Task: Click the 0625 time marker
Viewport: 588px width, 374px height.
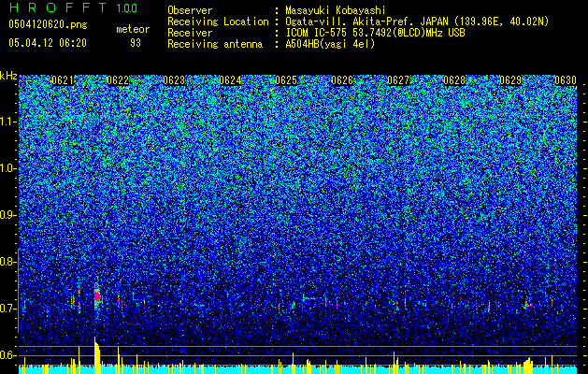Action: pyautogui.click(x=286, y=80)
